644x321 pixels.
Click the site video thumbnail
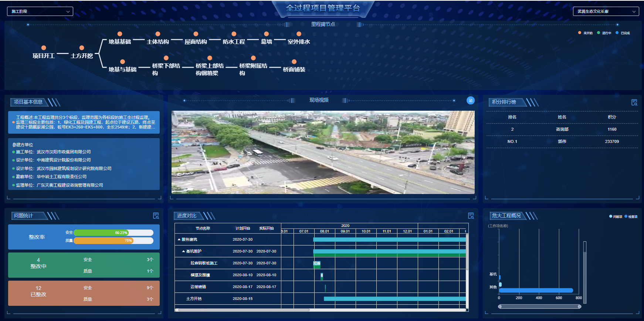323,152
